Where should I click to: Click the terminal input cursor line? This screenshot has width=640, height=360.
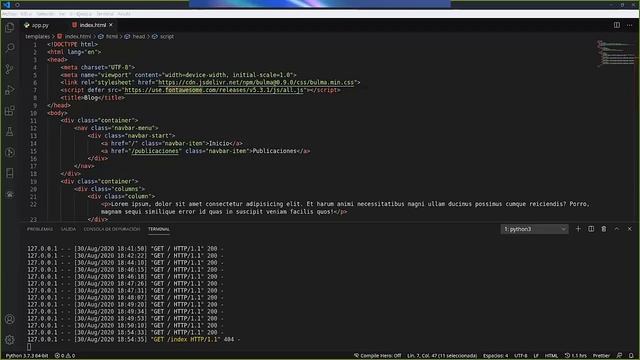(29, 347)
